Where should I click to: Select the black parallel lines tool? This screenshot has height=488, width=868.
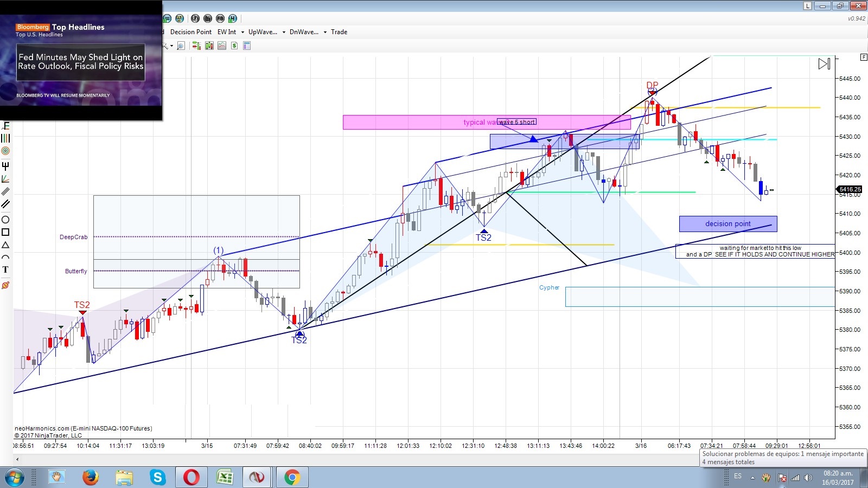(x=6, y=204)
